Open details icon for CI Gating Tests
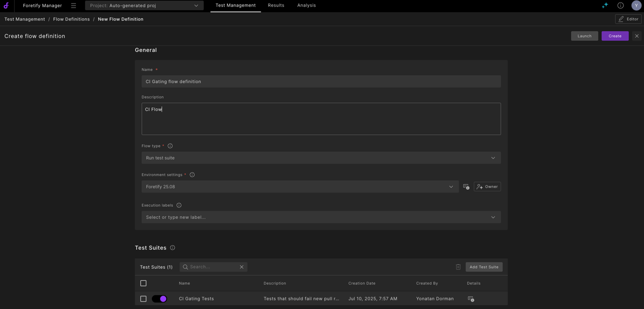Image resolution: width=644 pixels, height=309 pixels. (470, 299)
